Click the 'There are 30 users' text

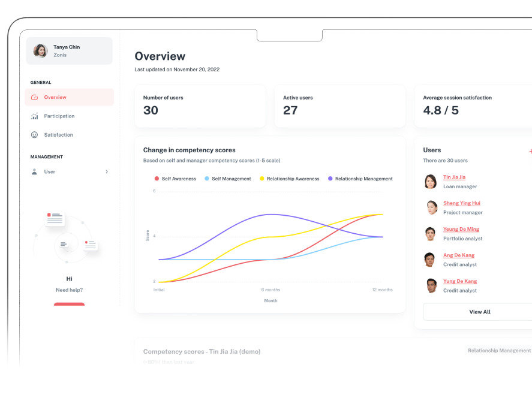[x=445, y=161]
